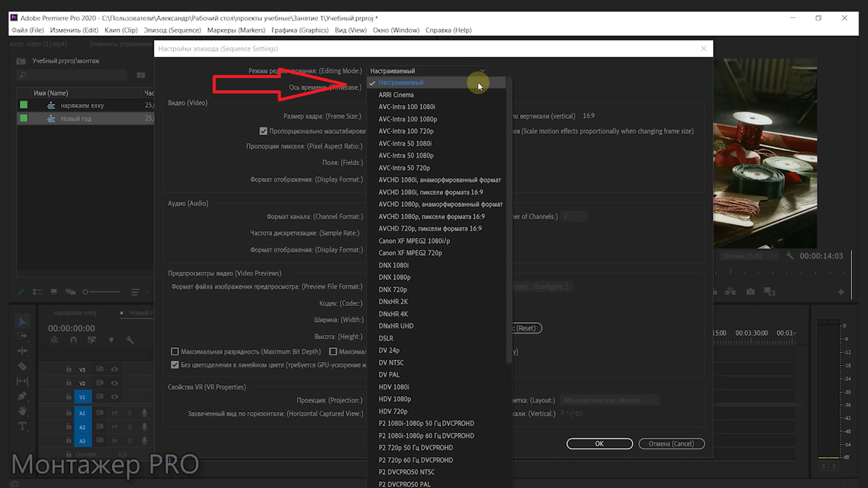Toggle timeline Snap magnet icon
Screen dimensions: 868x488
point(73,340)
